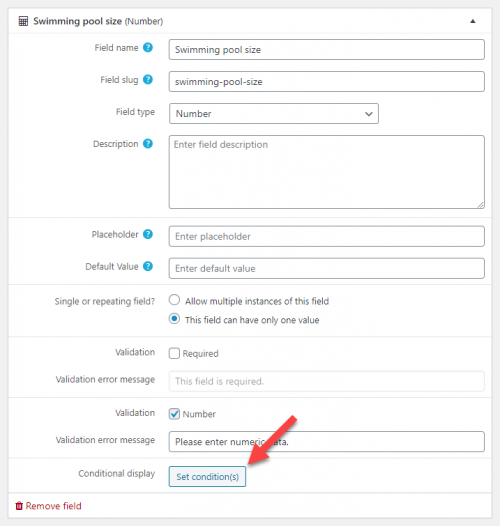Click the Remove field link
Viewport: 500px width, 526px height.
click(x=49, y=506)
